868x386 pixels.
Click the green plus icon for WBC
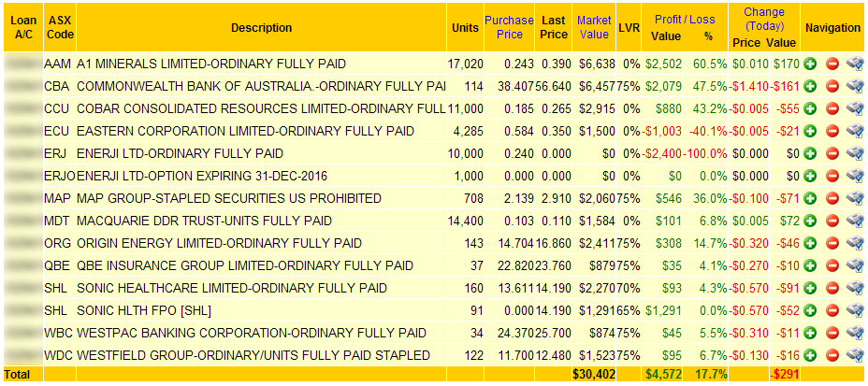[x=812, y=333]
